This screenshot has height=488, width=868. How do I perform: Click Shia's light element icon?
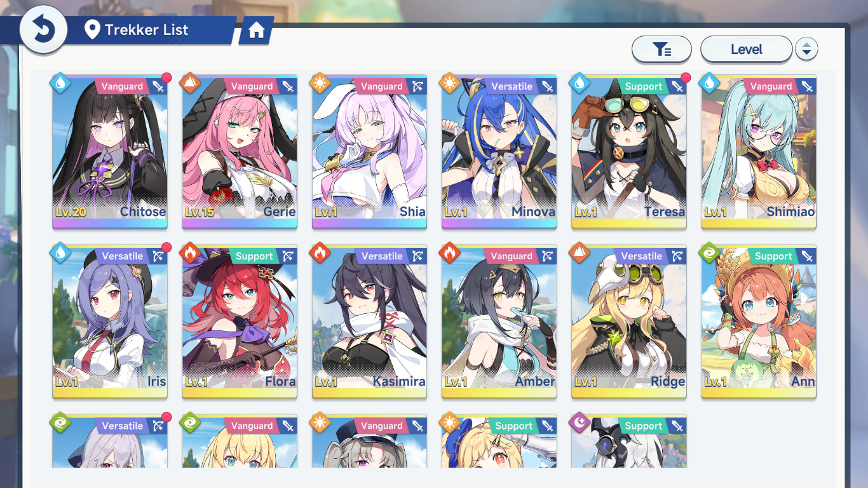pyautogui.click(x=320, y=83)
